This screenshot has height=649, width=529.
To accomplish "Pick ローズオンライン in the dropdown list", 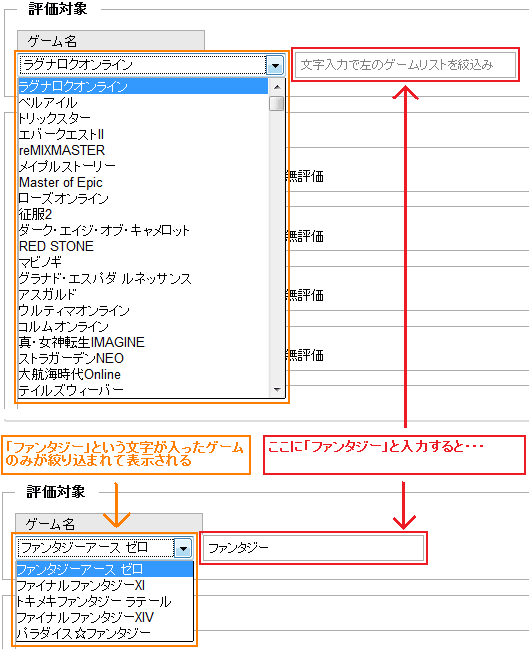I will [x=143, y=198].
